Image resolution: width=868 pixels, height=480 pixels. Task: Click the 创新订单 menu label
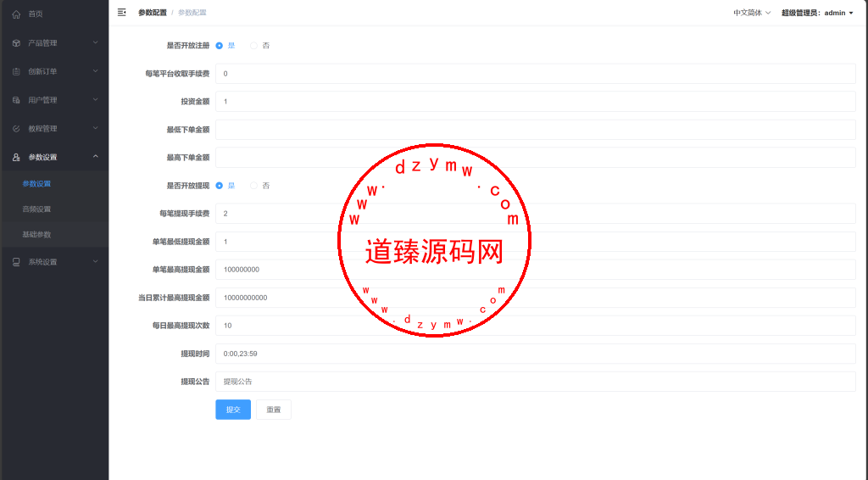[x=42, y=71]
